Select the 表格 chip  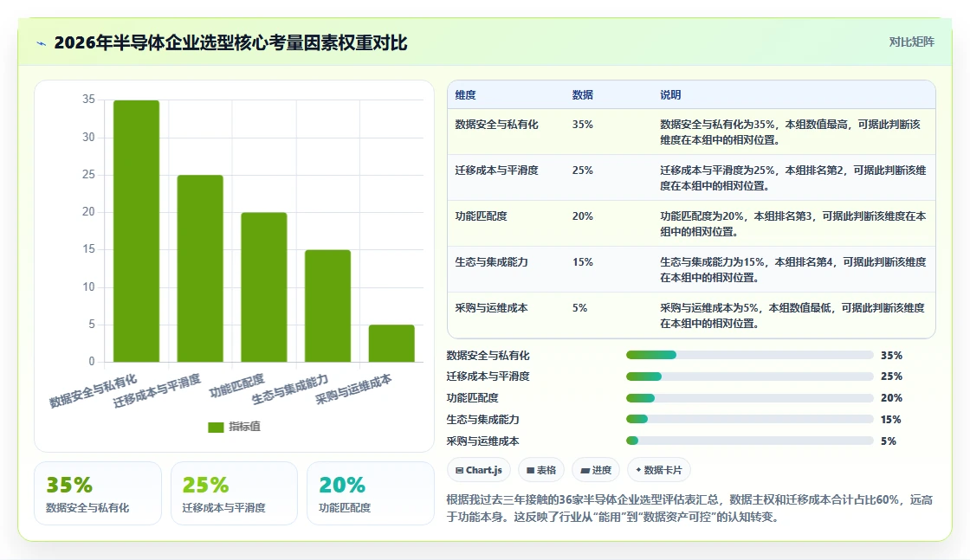click(x=541, y=470)
